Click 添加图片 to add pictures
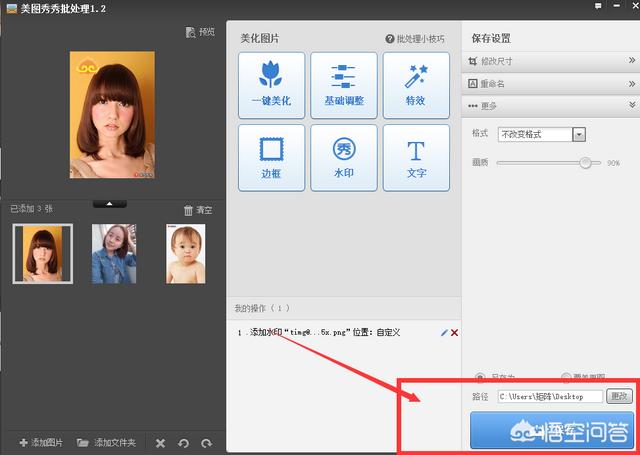Image resolution: width=640 pixels, height=455 pixels. [x=41, y=442]
